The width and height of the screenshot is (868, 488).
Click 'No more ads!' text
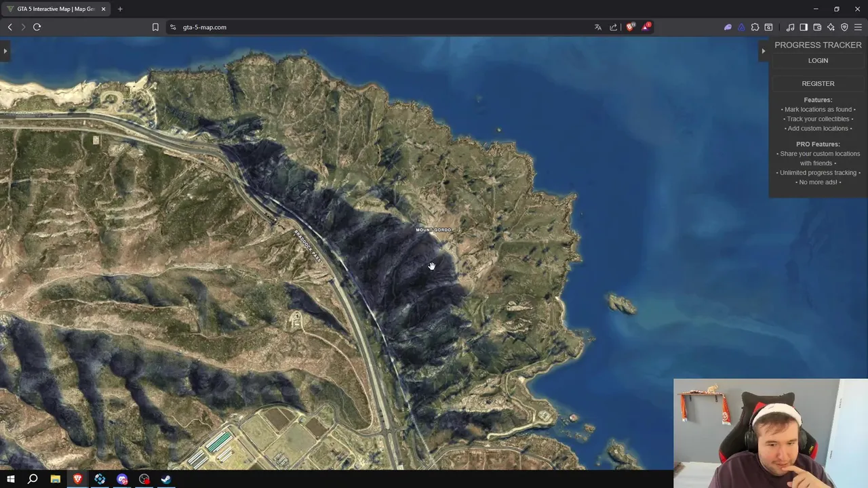818,182
